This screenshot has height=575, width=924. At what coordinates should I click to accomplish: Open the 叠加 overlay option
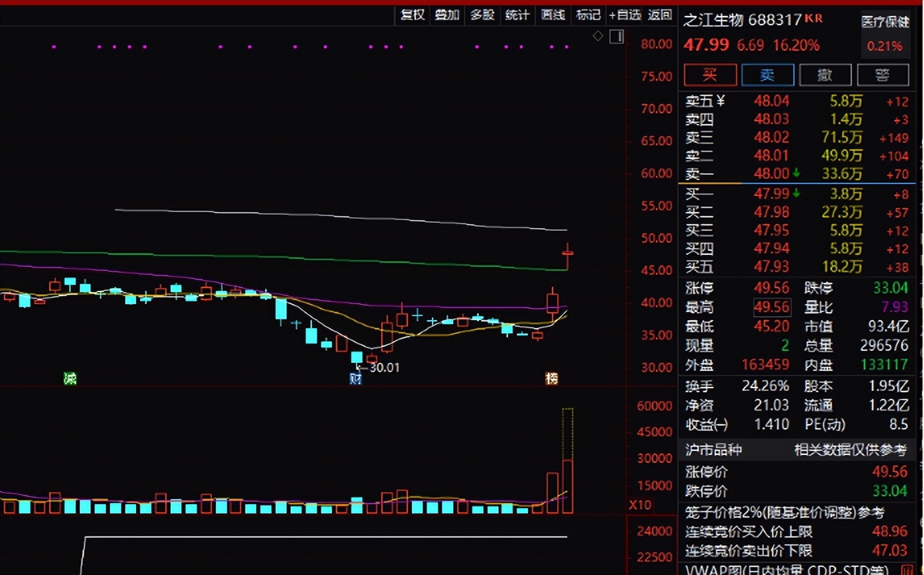click(447, 15)
